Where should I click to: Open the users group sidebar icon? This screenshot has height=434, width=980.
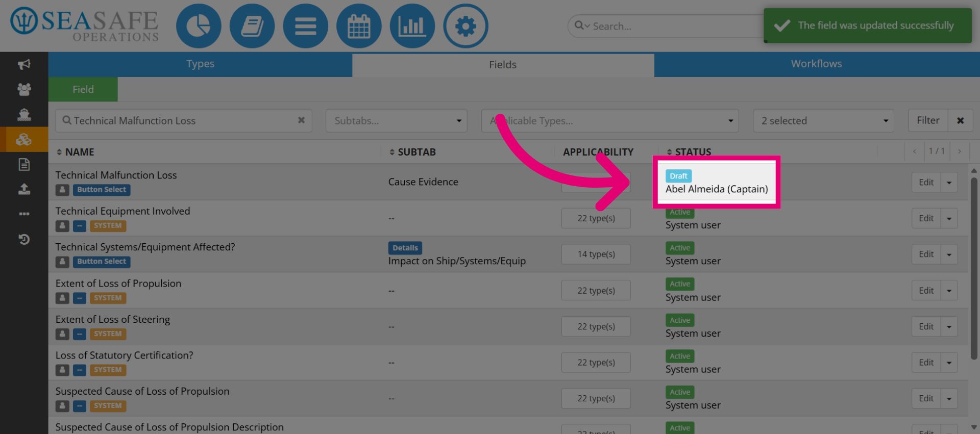pyautogui.click(x=24, y=89)
